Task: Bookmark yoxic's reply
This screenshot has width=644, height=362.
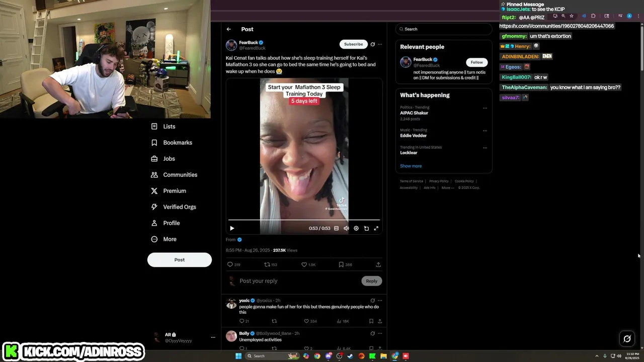Action: pos(371,321)
